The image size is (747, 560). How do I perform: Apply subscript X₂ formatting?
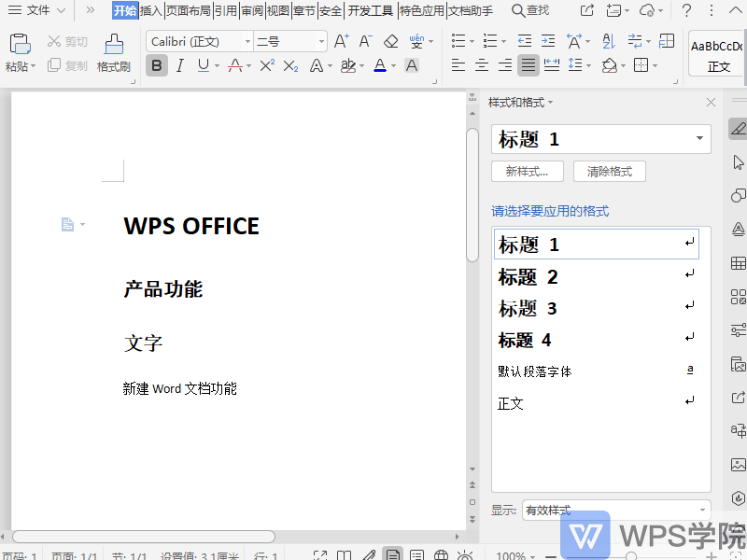click(x=290, y=65)
